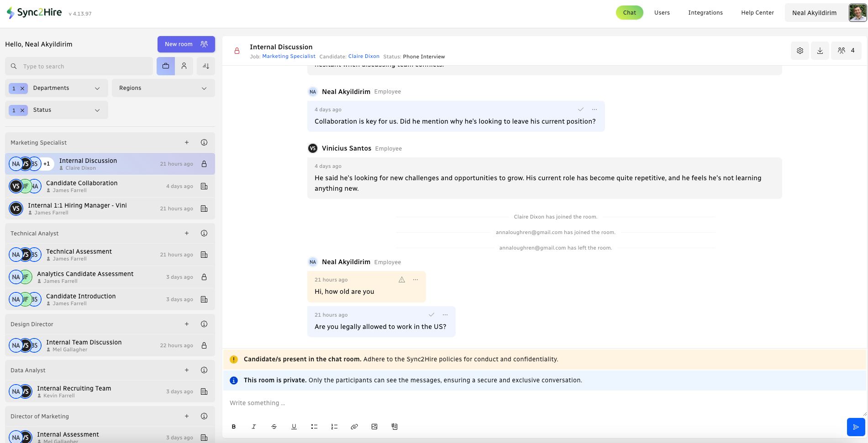Go to the Users tab
The image size is (868, 443).
(662, 13)
